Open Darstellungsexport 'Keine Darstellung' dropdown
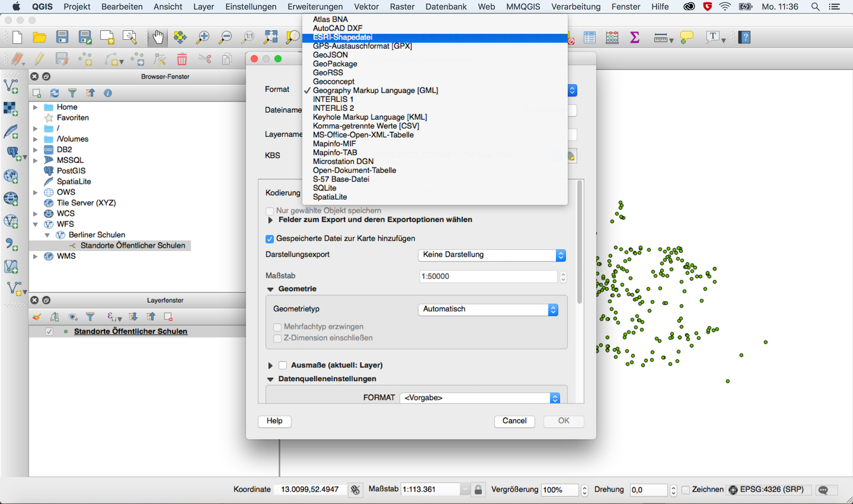853x504 pixels. point(492,255)
